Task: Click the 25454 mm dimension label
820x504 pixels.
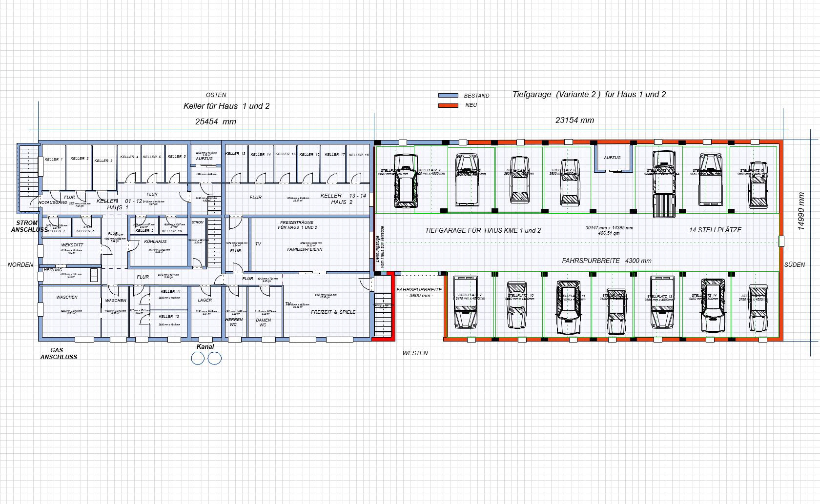Action: click(x=215, y=121)
